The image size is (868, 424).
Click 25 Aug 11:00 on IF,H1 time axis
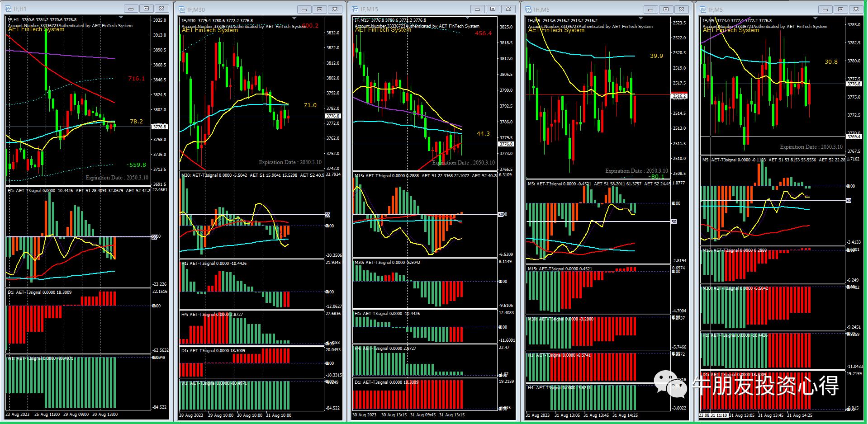[47, 415]
